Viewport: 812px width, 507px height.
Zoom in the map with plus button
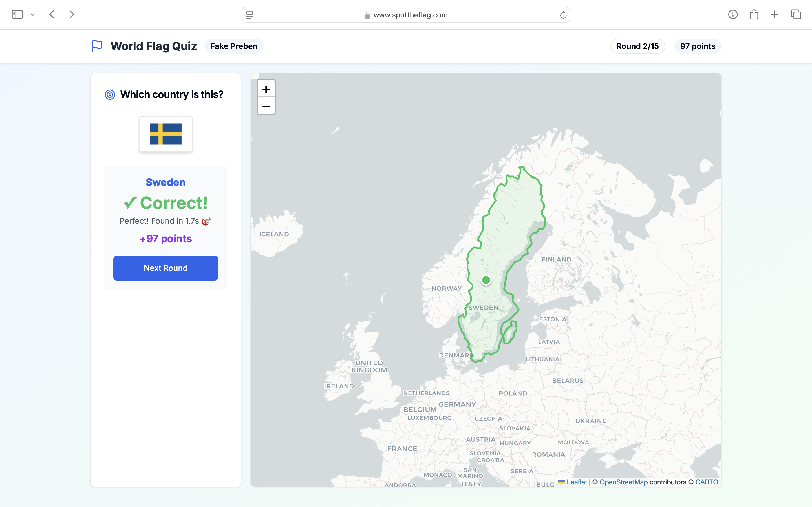pyautogui.click(x=266, y=89)
